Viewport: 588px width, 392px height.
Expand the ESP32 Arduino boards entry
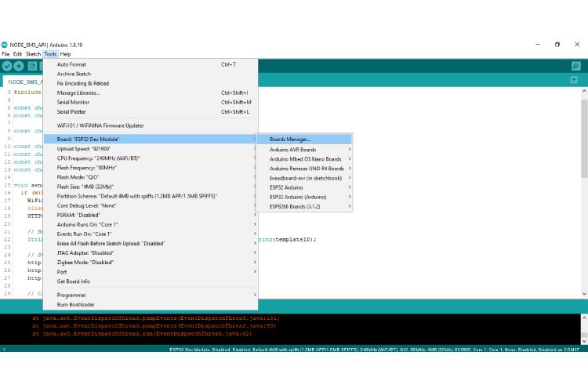(x=304, y=187)
